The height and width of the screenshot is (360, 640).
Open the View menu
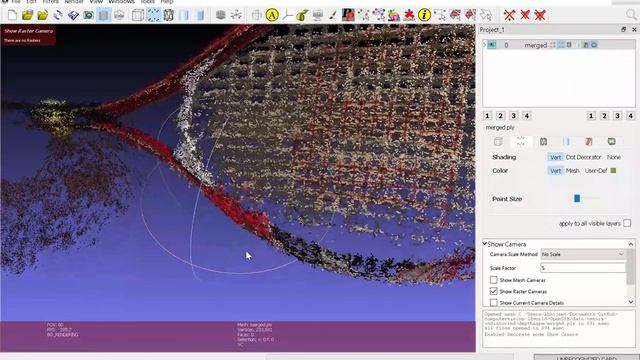(96, 2)
